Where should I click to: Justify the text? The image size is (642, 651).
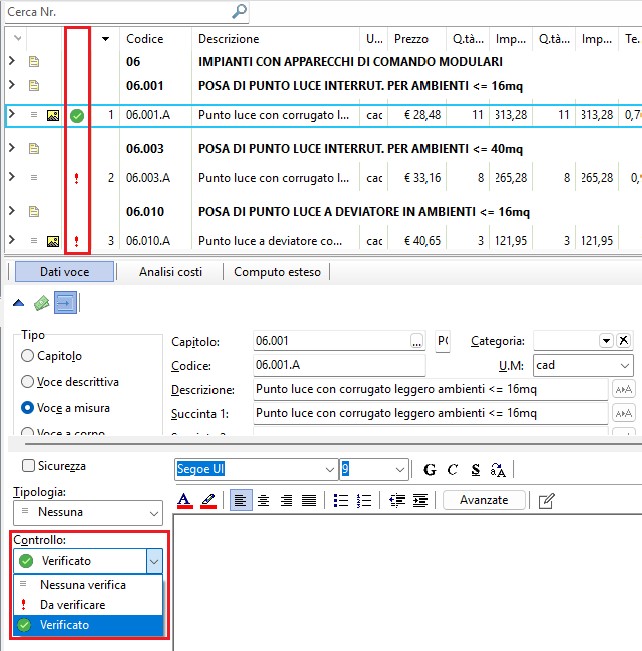click(x=309, y=500)
